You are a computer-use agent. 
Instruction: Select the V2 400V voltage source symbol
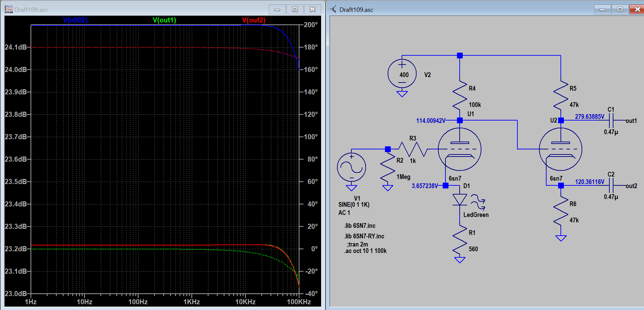pos(402,74)
